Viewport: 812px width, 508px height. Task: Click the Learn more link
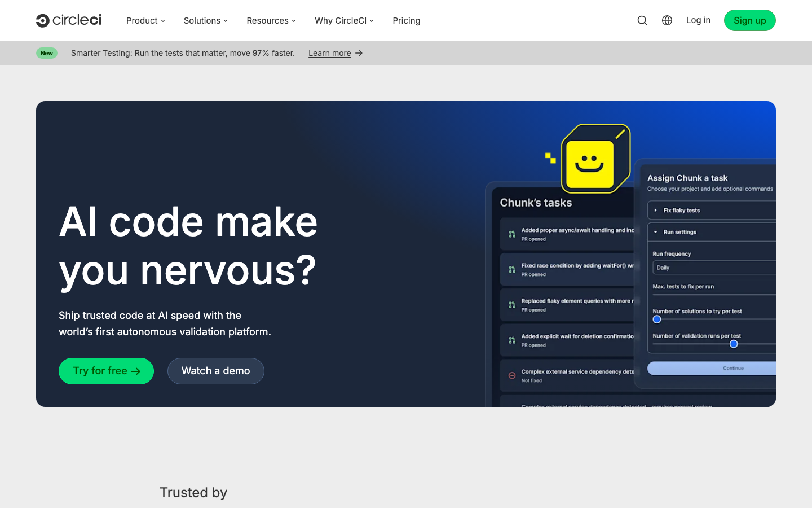330,53
